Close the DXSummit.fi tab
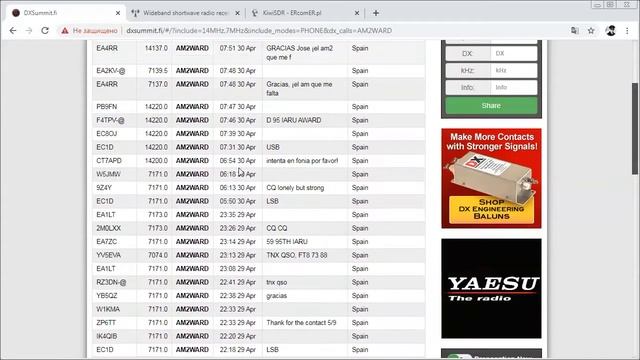Screen dimensions: 640x360 [x=118, y=13]
